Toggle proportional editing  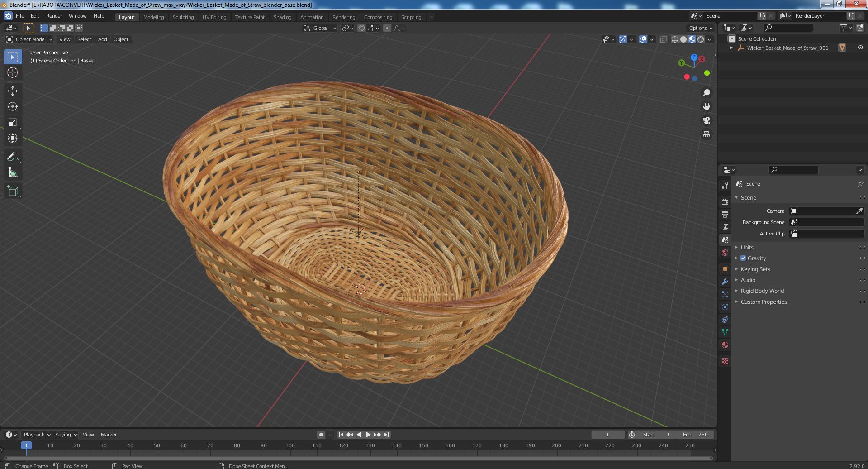coord(387,28)
